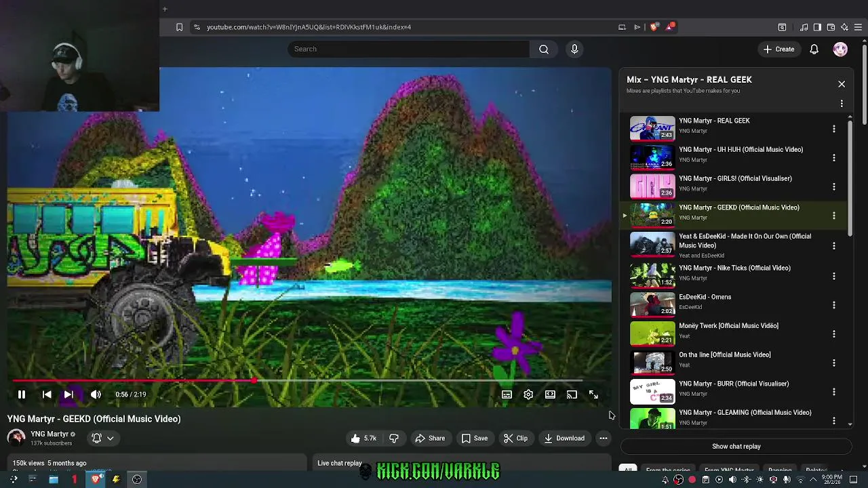Open mix playlist options menu

(842, 104)
